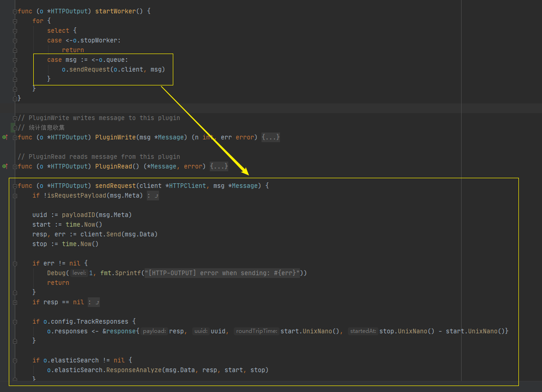Screen dimensions: 542x392
Task: Expand the folded 'if !isRequestPayload' block in gutter
Action: click(x=15, y=196)
